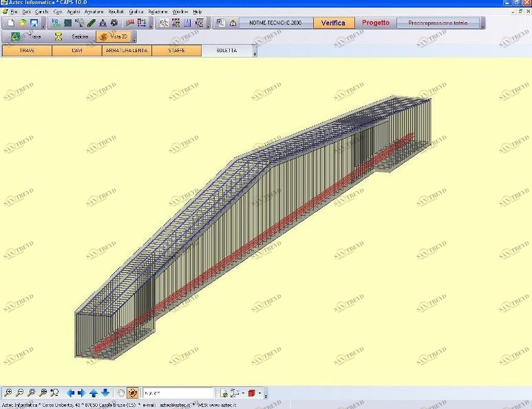Click the Save disk icon
Image resolution: width=532 pixels, height=409 pixels.
click(33, 23)
